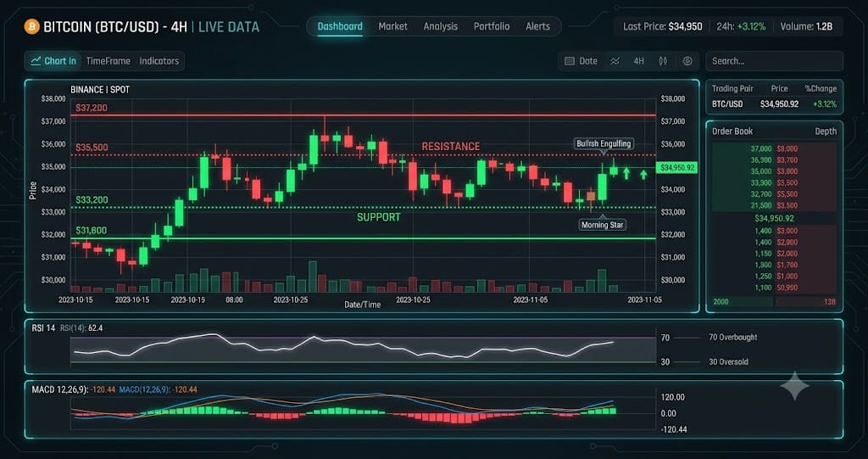
Task: Open chart settings gear icon
Action: click(687, 61)
